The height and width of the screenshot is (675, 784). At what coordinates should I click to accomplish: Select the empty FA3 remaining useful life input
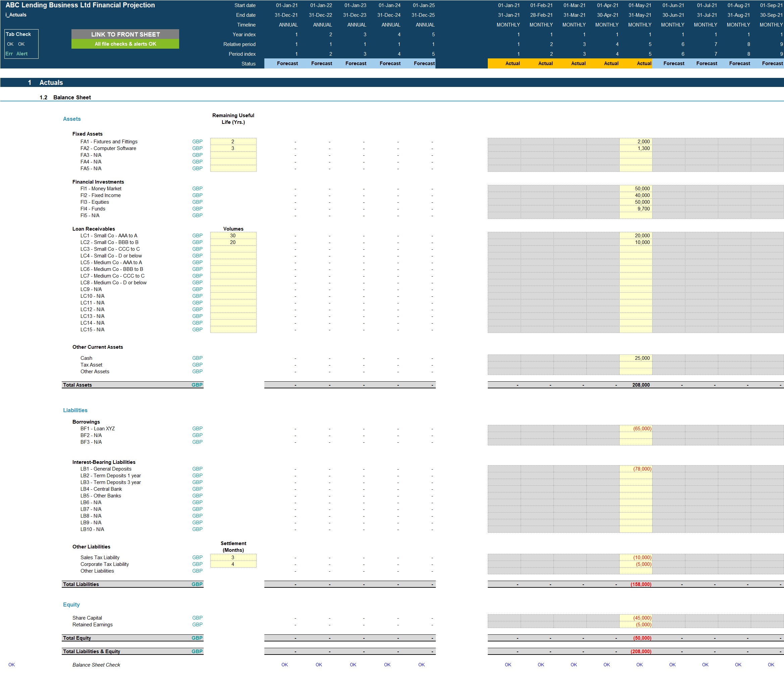point(233,155)
